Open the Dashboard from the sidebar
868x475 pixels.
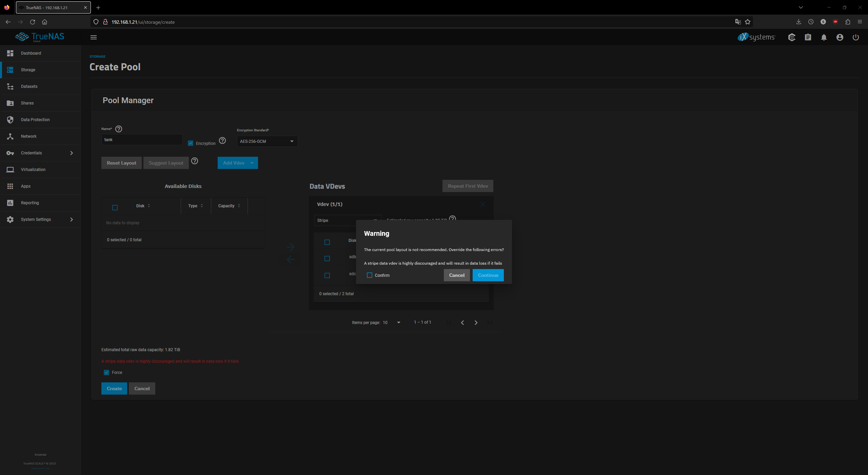click(31, 53)
